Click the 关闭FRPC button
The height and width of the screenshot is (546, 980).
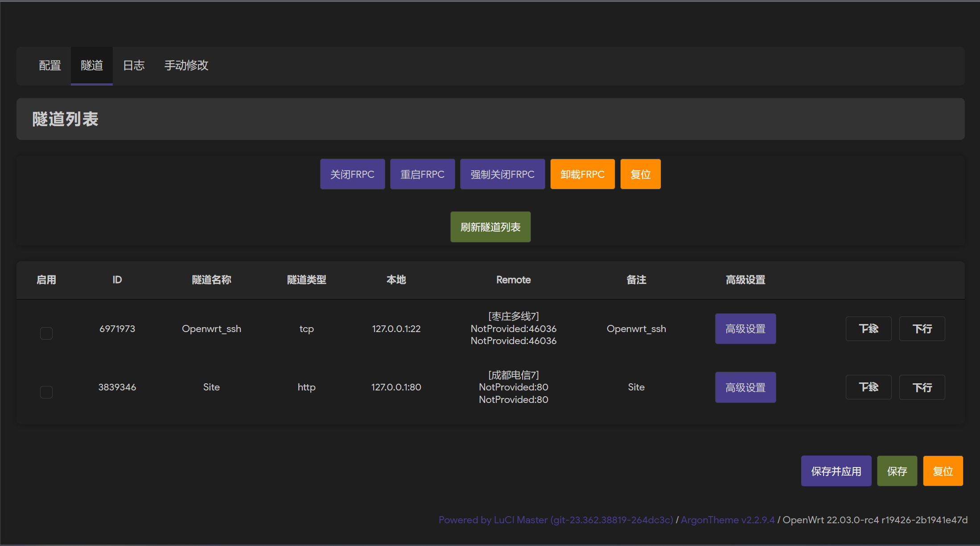[x=352, y=174]
